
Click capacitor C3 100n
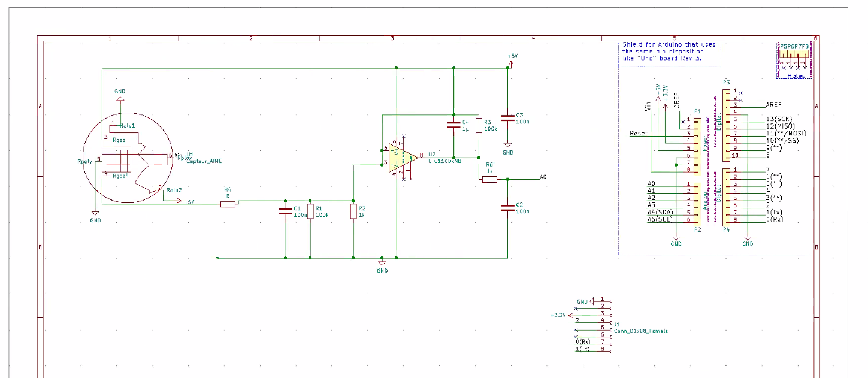coord(507,118)
